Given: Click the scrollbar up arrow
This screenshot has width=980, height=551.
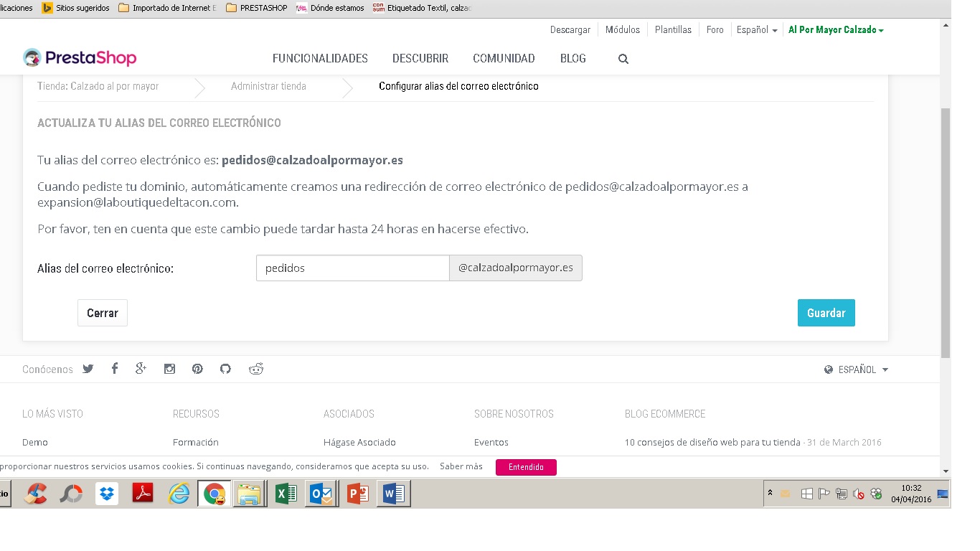Looking at the screenshot, I should pos(946,26).
